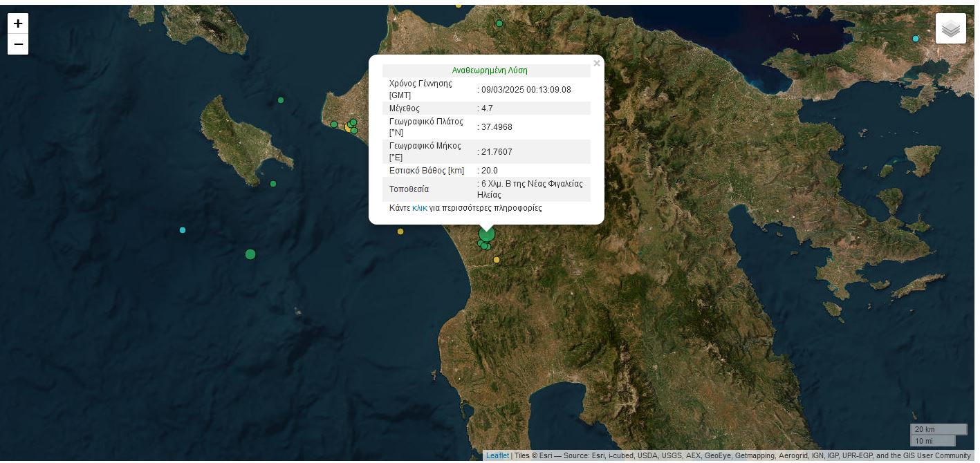The image size is (980, 463).
Task: Click the green marker at the top center
Action: [499, 23]
